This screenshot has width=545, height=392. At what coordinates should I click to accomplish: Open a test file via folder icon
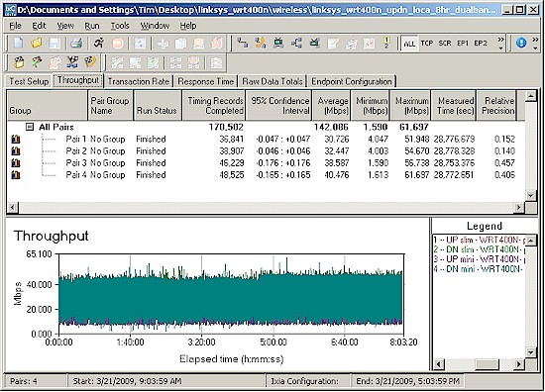36,43
